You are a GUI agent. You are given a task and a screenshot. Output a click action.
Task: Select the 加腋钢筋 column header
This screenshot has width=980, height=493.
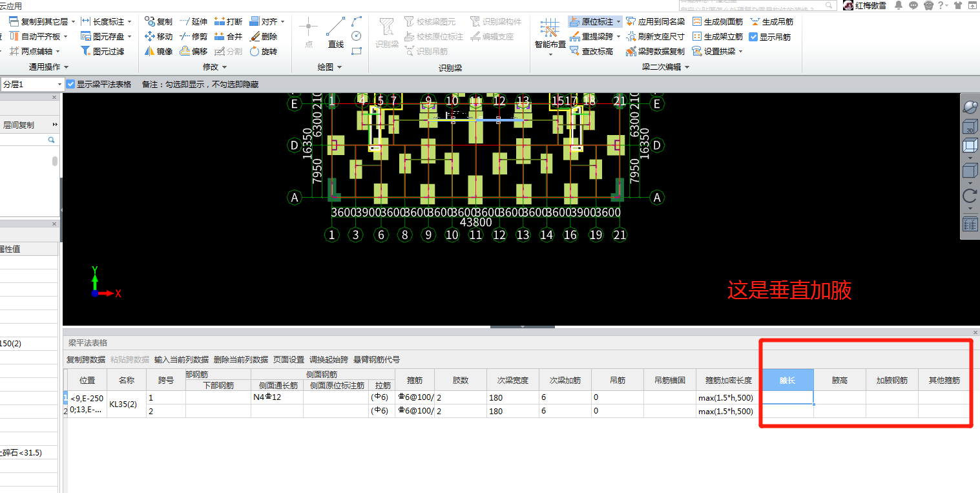point(892,380)
